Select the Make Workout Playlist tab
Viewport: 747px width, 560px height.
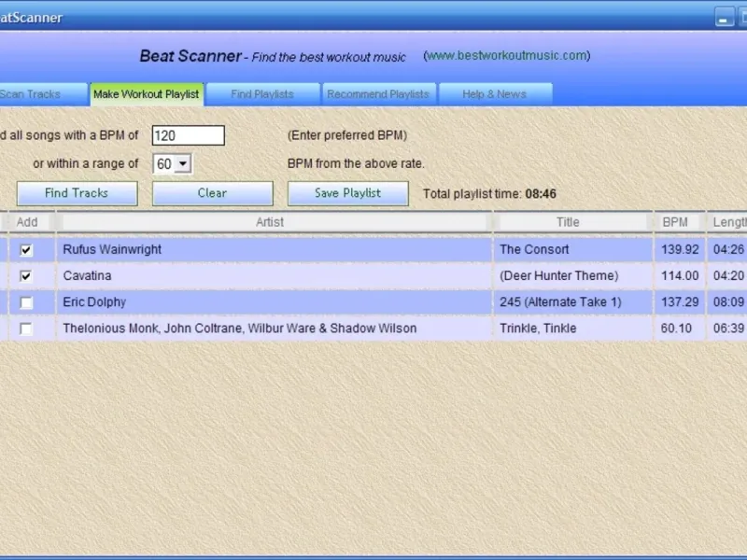pos(147,94)
